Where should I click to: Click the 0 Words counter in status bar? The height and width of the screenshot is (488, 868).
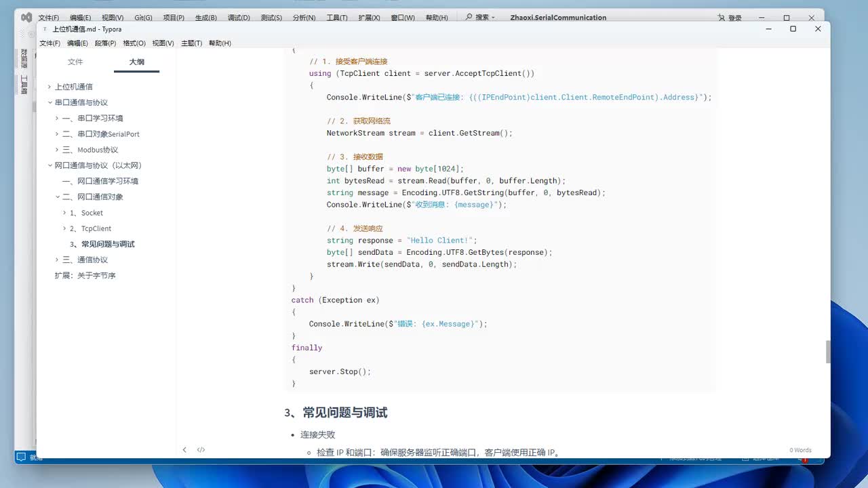coord(800,450)
